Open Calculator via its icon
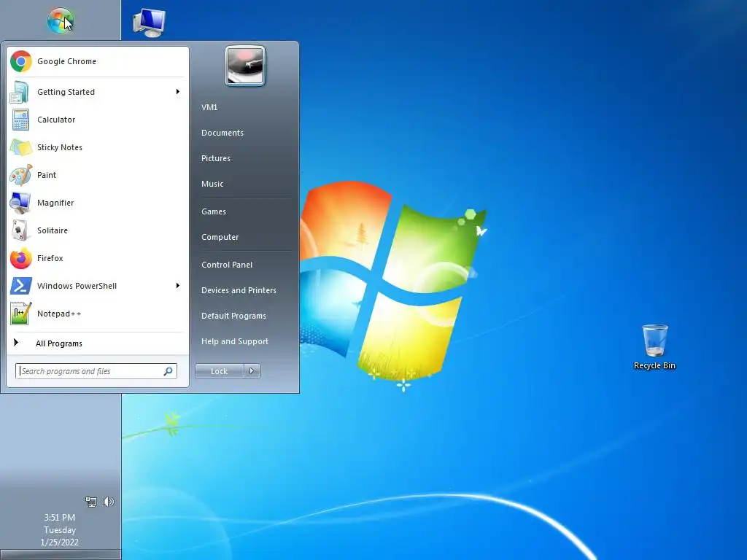The image size is (747, 560). (x=20, y=120)
